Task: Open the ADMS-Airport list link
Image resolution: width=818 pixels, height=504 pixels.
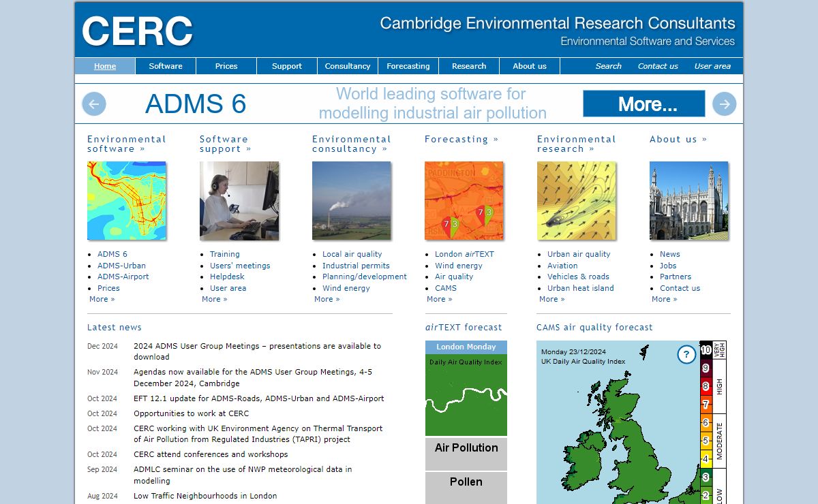Action: [123, 277]
